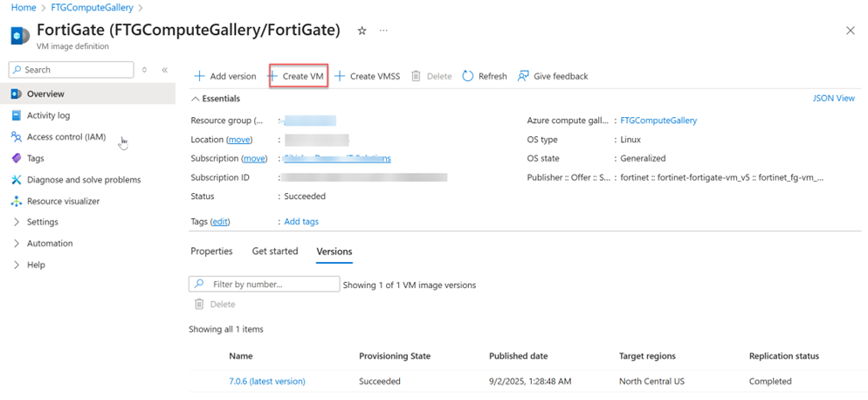Click the move link next to Subscription
The height and width of the screenshot is (400, 868).
255,158
